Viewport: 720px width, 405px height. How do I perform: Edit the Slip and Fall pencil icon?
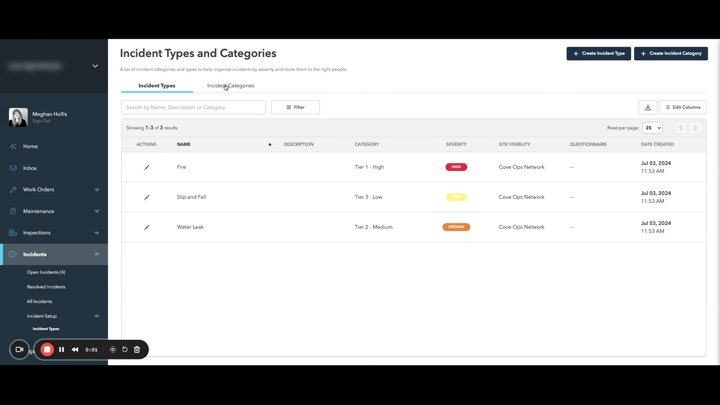click(x=146, y=197)
